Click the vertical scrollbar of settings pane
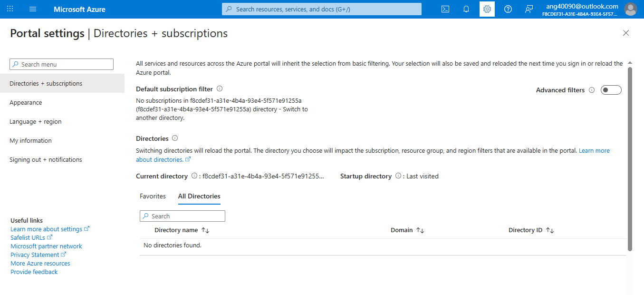Screen dimensions: 644x295 pyautogui.click(x=630, y=158)
